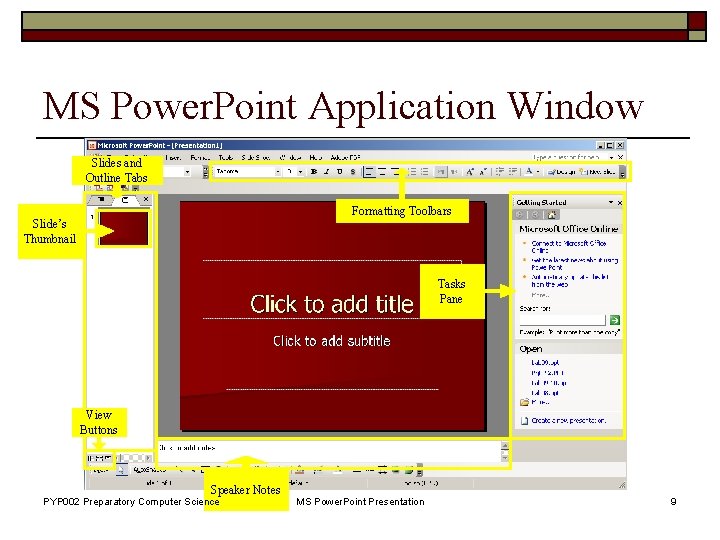Open the Adobe PDF menu
The height and width of the screenshot is (540, 720).
pos(345,158)
